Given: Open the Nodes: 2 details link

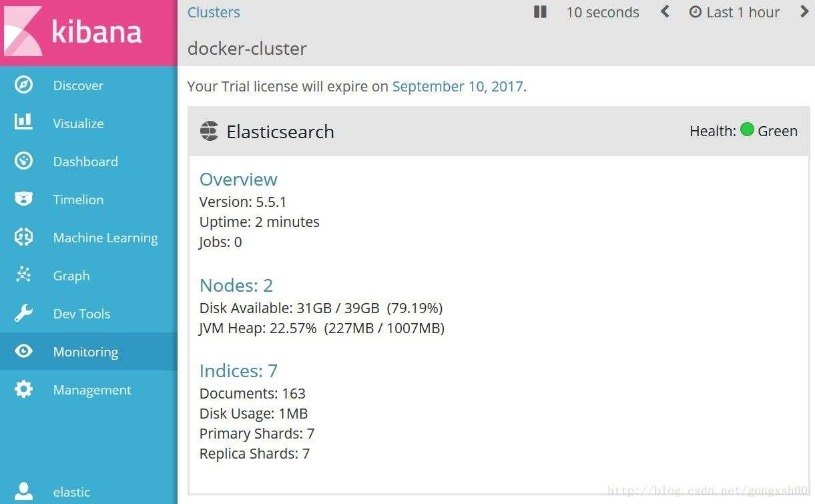Looking at the screenshot, I should pos(236,285).
